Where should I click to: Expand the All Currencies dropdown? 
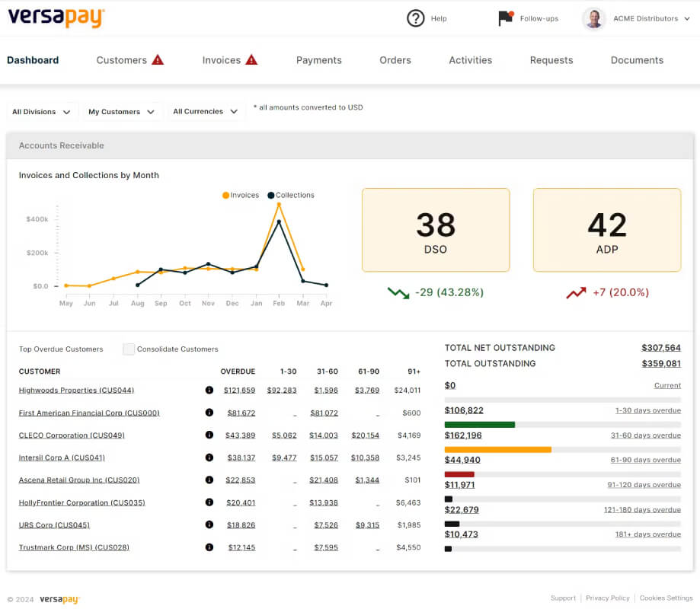[206, 112]
